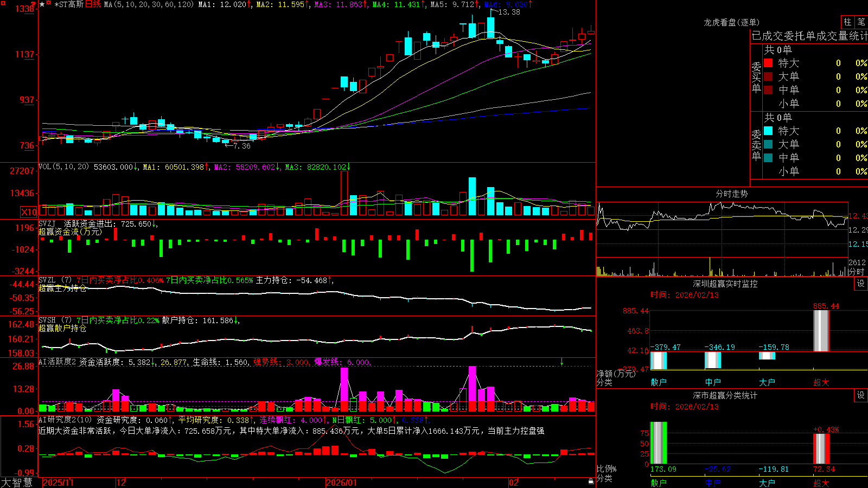868x488 pixels.
Task: Select 散户 in 深市超赢分类统计 chart
Action: 659,483
